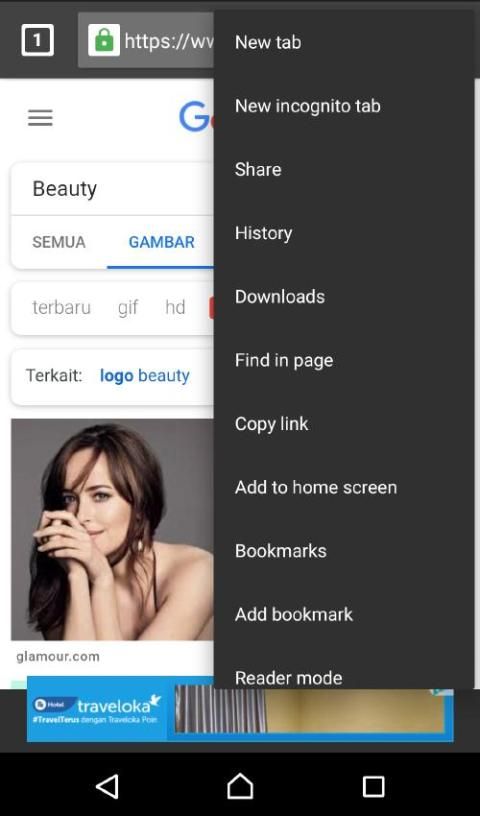Select New tab from the menu
This screenshot has width=480, height=816.
[x=344, y=42]
